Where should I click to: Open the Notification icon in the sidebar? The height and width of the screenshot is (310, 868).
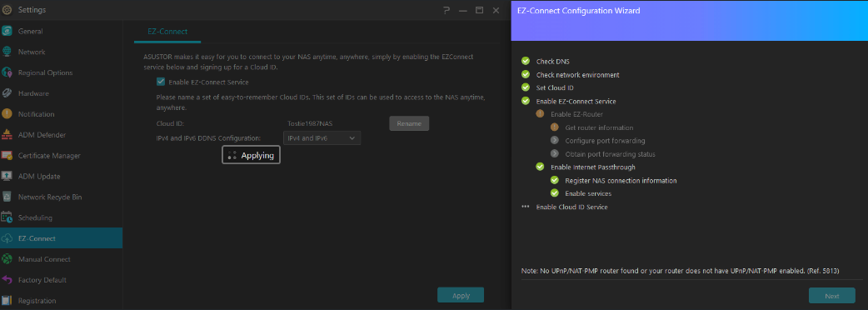(7, 114)
